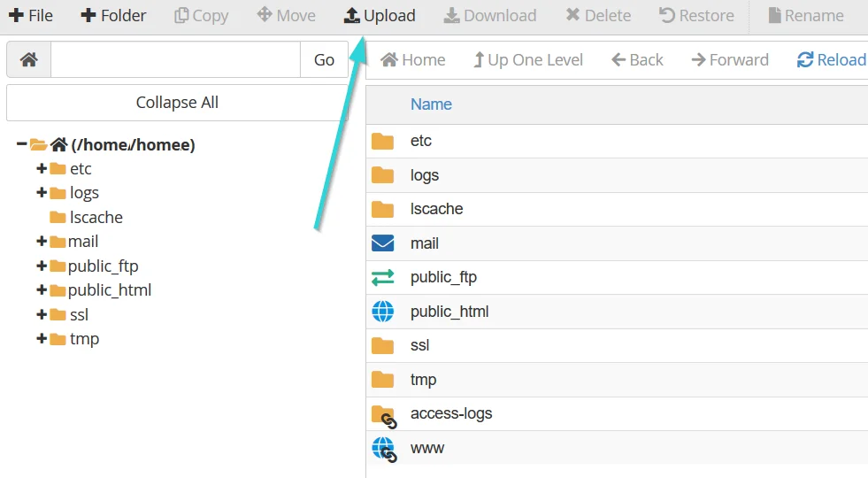Click the public_html globe icon

pyautogui.click(x=382, y=312)
